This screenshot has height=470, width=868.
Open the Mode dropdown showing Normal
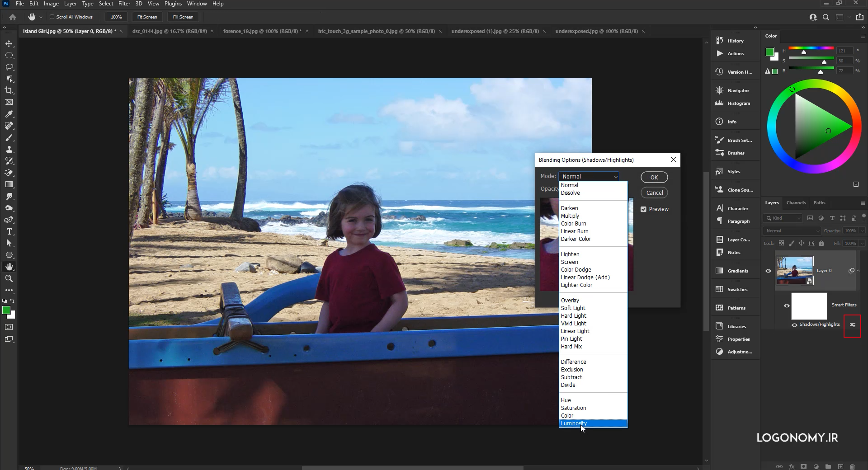pyautogui.click(x=589, y=177)
